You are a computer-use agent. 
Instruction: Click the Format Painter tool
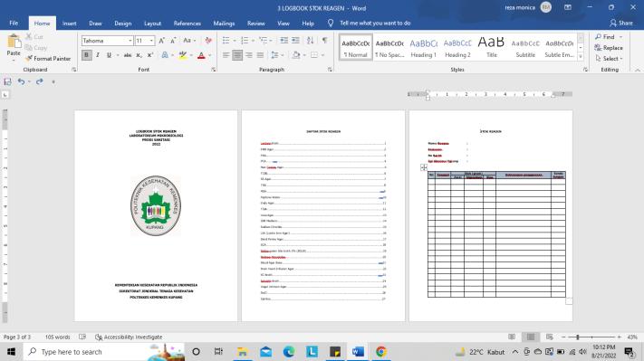(48, 59)
